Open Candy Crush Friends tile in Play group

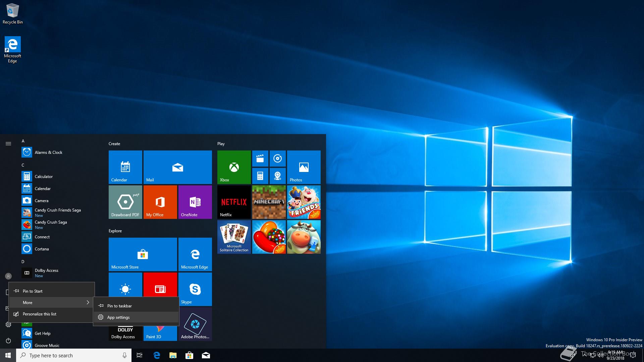tap(304, 202)
